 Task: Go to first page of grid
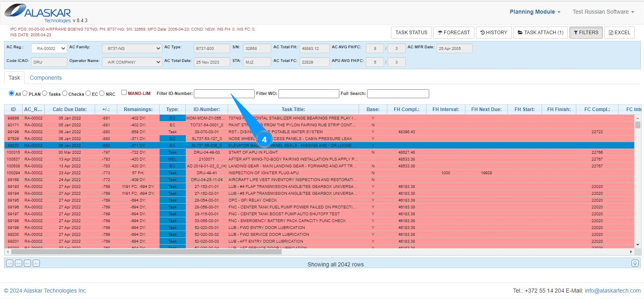click(x=10, y=263)
